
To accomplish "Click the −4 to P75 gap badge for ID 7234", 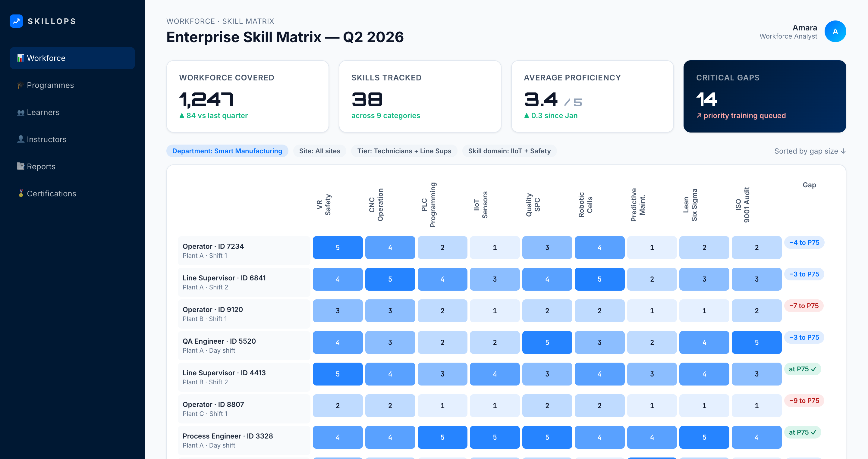I will (x=804, y=242).
